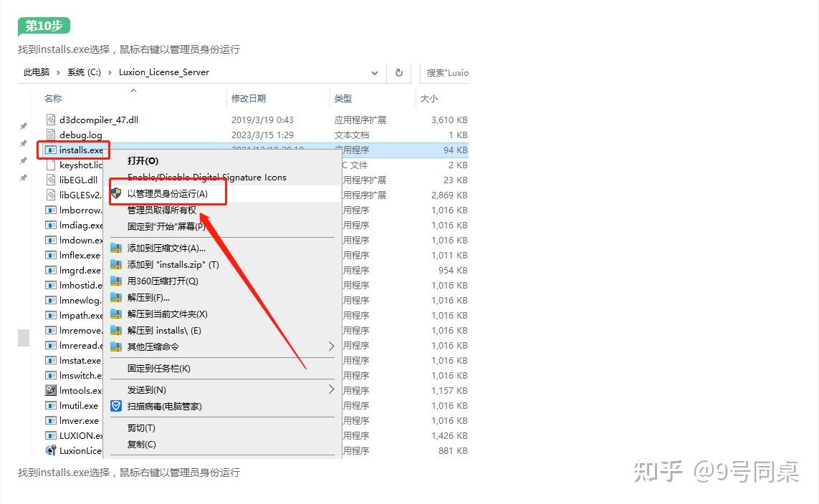Click the first quick access pin icon
Image resolution: width=819 pixels, height=504 pixels.
coord(24,126)
